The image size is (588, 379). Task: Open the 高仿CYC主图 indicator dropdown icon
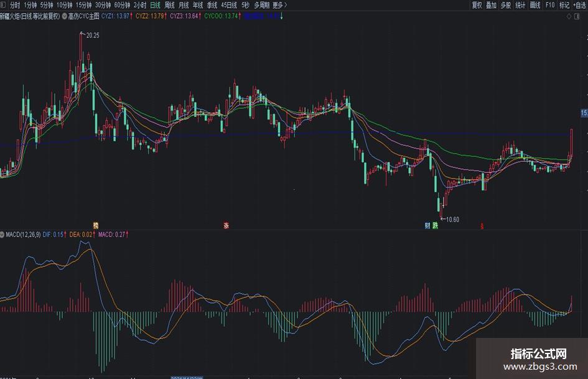pyautogui.click(x=65, y=16)
